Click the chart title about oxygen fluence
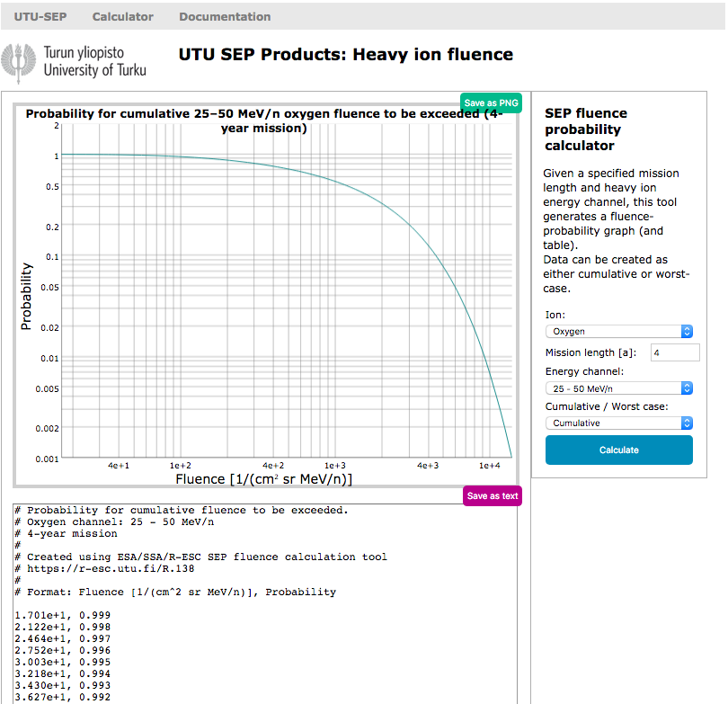 tap(264, 121)
